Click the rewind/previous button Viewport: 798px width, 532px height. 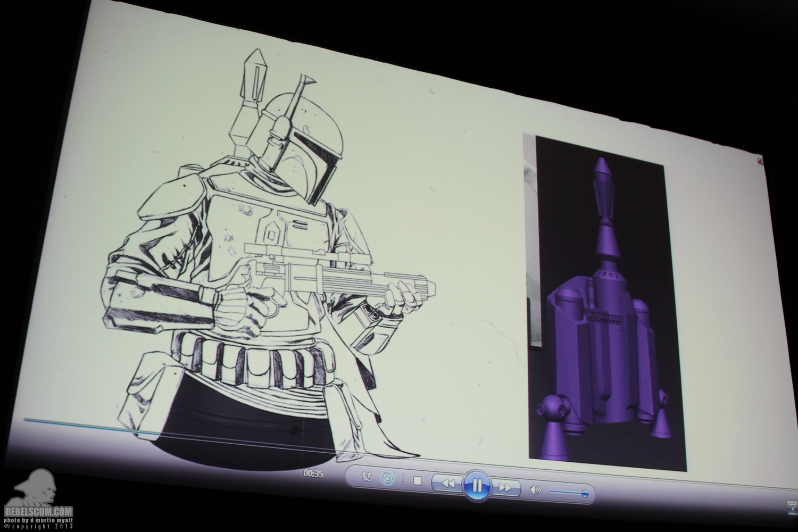(x=448, y=483)
